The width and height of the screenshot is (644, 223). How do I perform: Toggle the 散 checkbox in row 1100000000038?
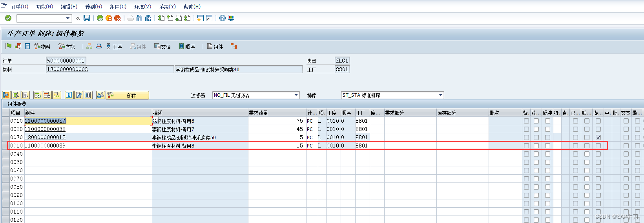click(x=536, y=129)
